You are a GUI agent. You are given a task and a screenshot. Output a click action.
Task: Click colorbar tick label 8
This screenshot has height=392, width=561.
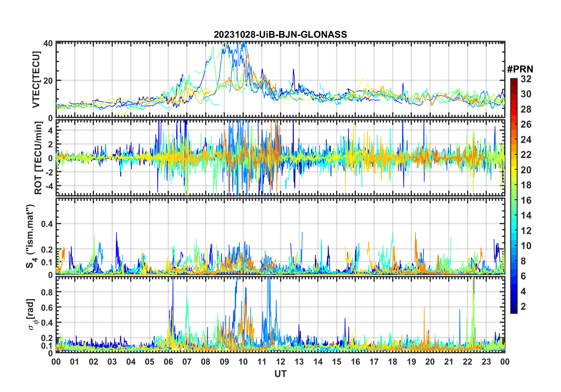523,261
